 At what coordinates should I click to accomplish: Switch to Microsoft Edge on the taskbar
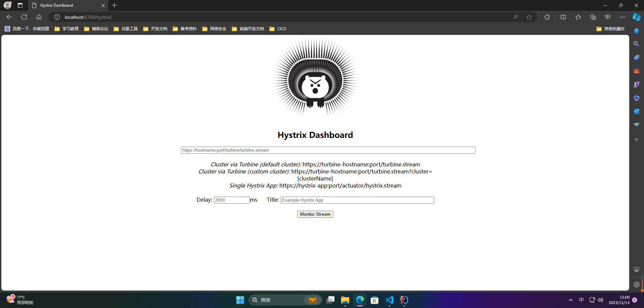(360, 300)
